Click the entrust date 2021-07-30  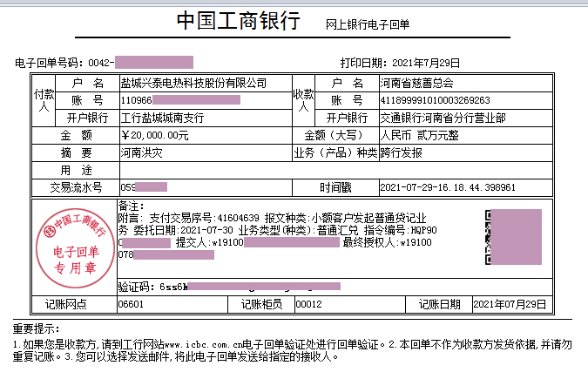click(x=206, y=230)
